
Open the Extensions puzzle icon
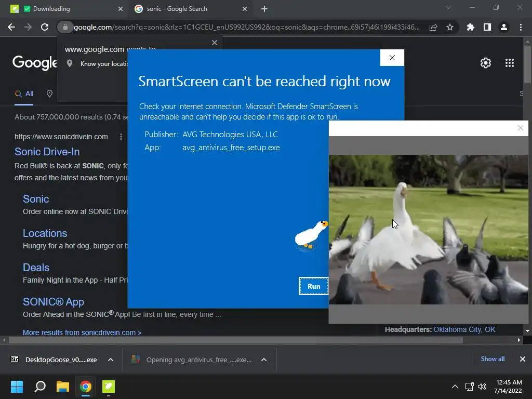470,27
